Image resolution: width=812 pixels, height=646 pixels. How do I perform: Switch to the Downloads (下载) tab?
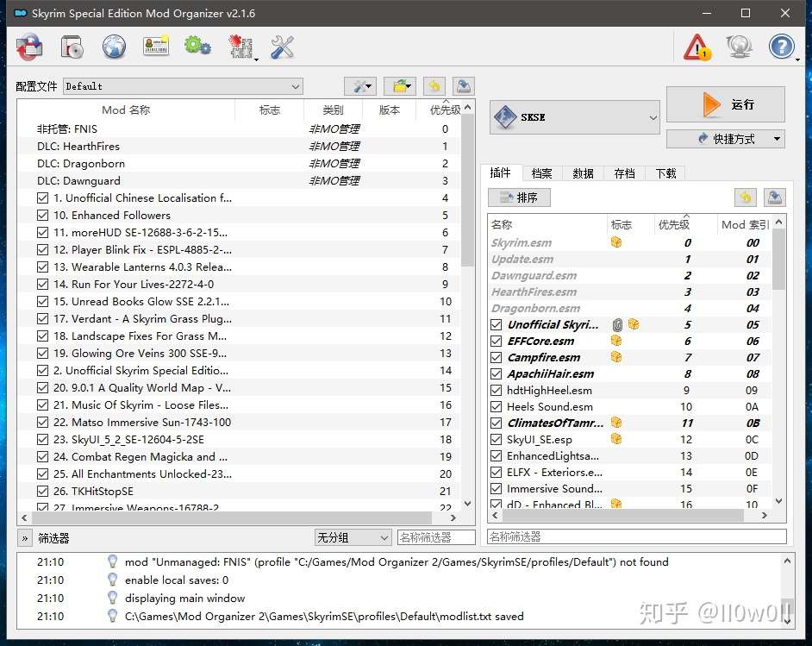click(666, 173)
